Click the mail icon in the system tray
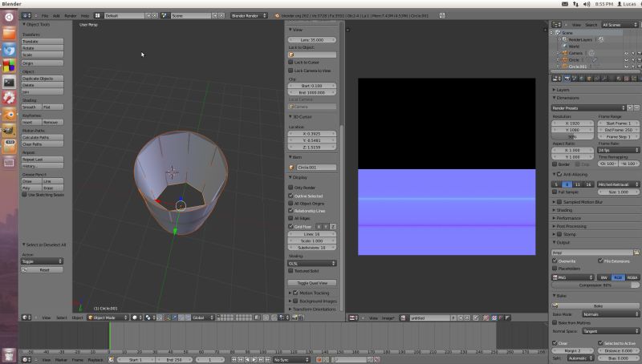The width and height of the screenshot is (642, 364). coord(565,4)
